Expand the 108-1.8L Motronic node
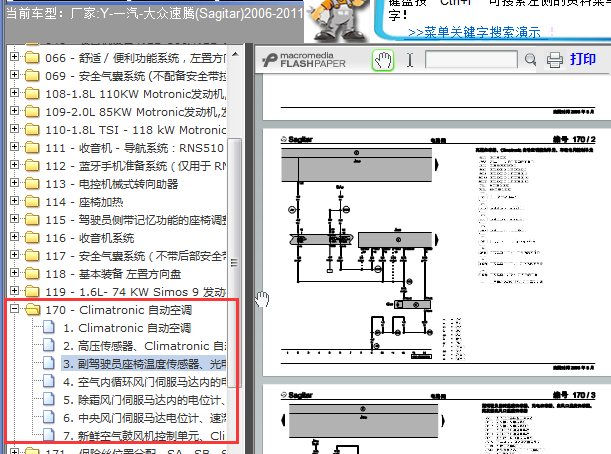This screenshot has height=454, width=611. tap(14, 93)
